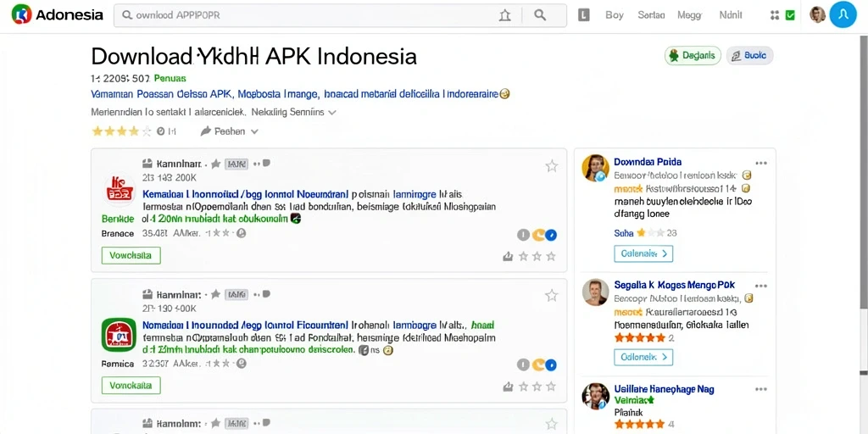Click the avatar next to 'Usillare Hanephage Nag'
Viewport: 868px width, 434px height.
pos(596,397)
